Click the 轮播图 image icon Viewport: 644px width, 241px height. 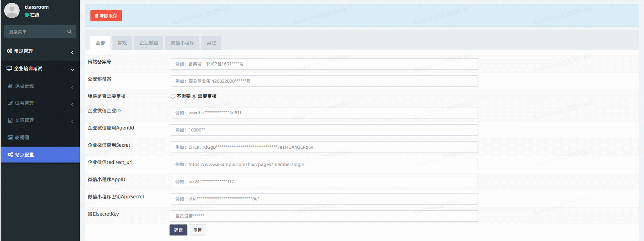10,137
